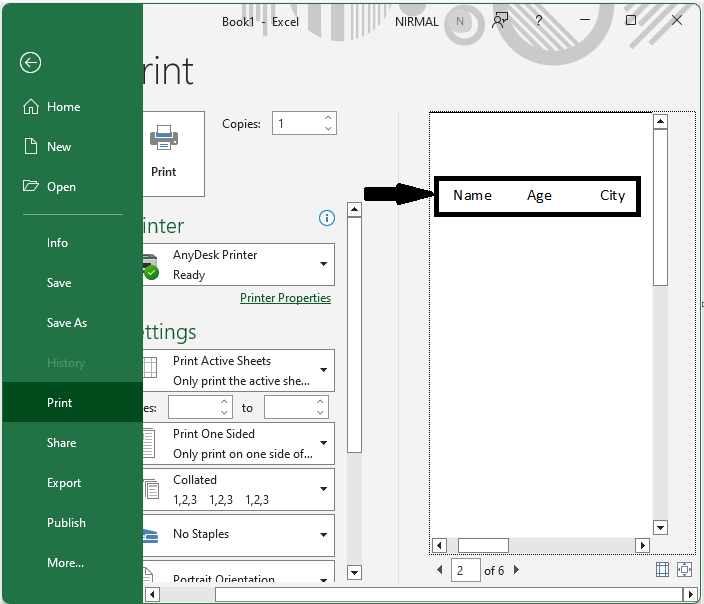Click the back arrow icon in sidebar
Image resolution: width=704 pixels, height=604 pixels.
point(30,63)
